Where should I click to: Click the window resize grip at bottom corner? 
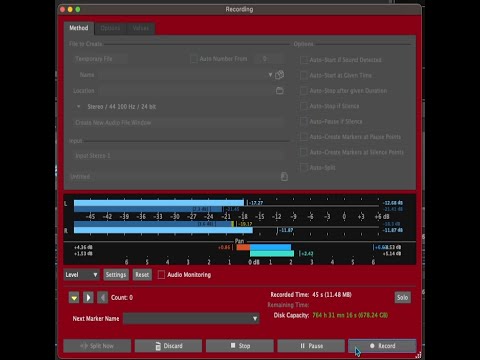[418, 355]
